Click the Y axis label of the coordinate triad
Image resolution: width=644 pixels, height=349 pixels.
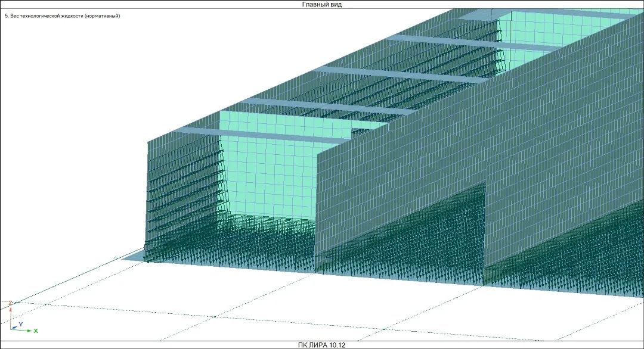coord(20,325)
